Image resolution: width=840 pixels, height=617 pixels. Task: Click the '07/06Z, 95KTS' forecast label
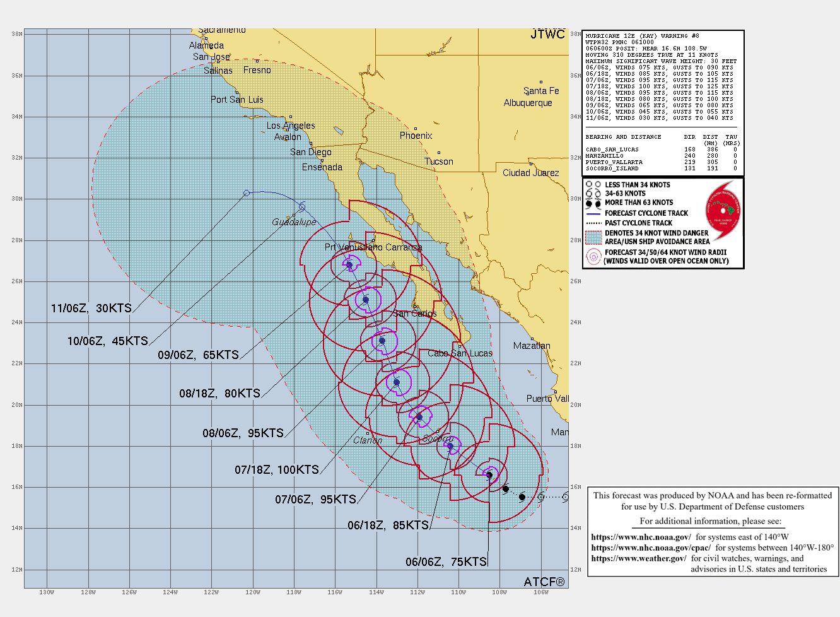pos(316,500)
